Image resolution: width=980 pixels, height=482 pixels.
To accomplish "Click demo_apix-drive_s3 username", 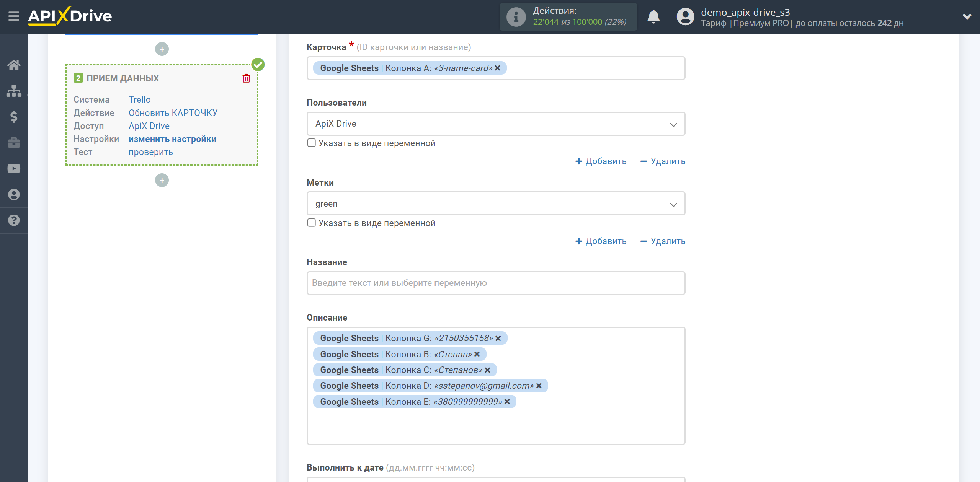I will (745, 12).
